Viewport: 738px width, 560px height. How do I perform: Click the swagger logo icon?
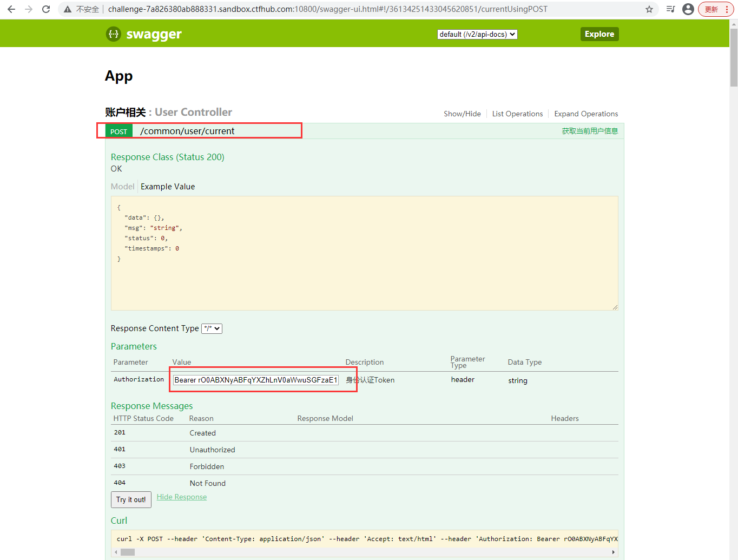point(114,34)
